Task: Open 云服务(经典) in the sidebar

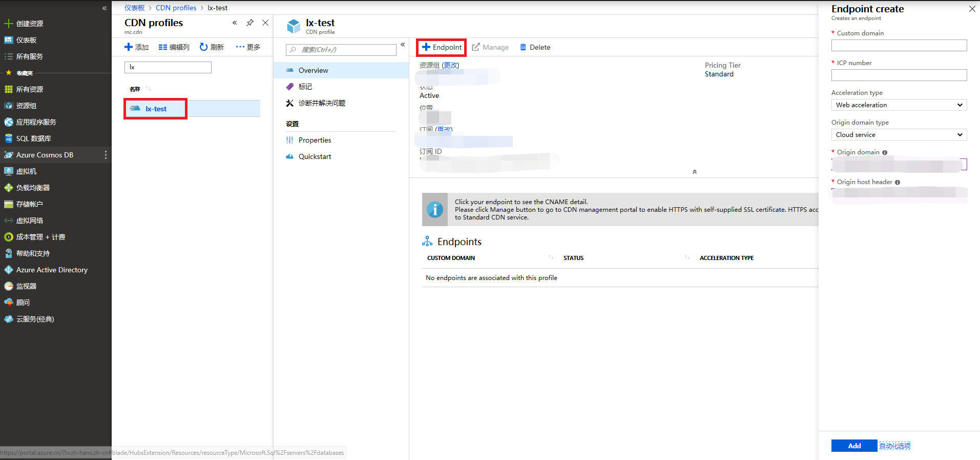Action: (35, 319)
